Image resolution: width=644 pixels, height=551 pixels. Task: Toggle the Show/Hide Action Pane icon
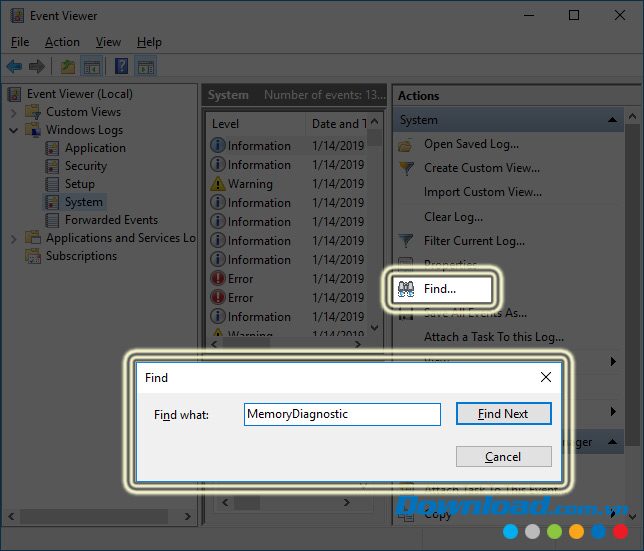[x=145, y=66]
